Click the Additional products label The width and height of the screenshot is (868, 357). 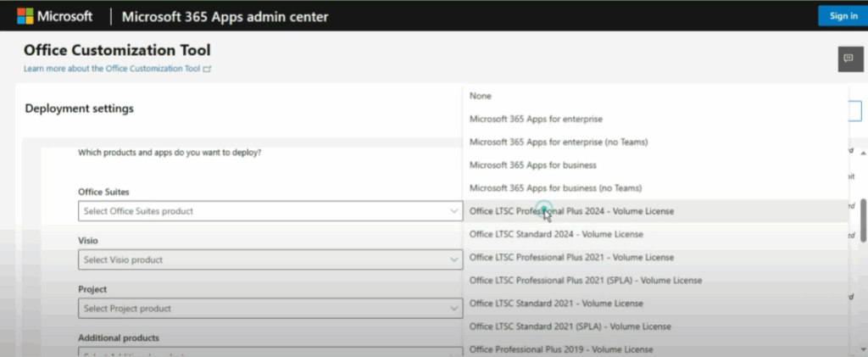[119, 337]
